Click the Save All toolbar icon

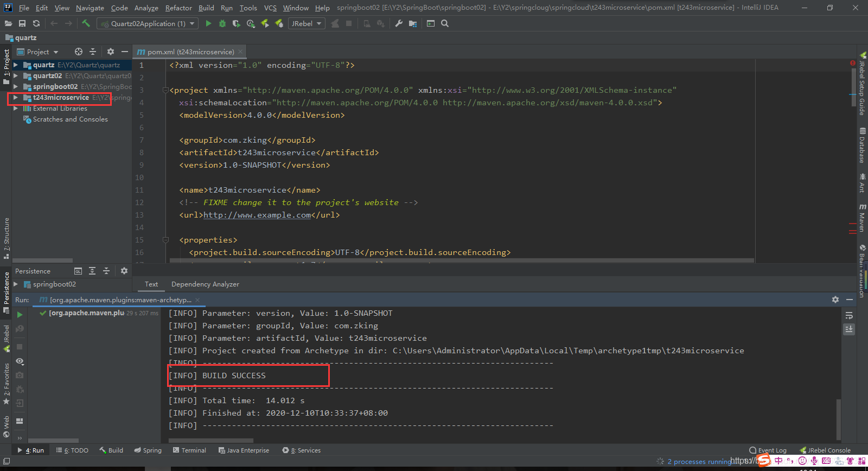[22, 23]
